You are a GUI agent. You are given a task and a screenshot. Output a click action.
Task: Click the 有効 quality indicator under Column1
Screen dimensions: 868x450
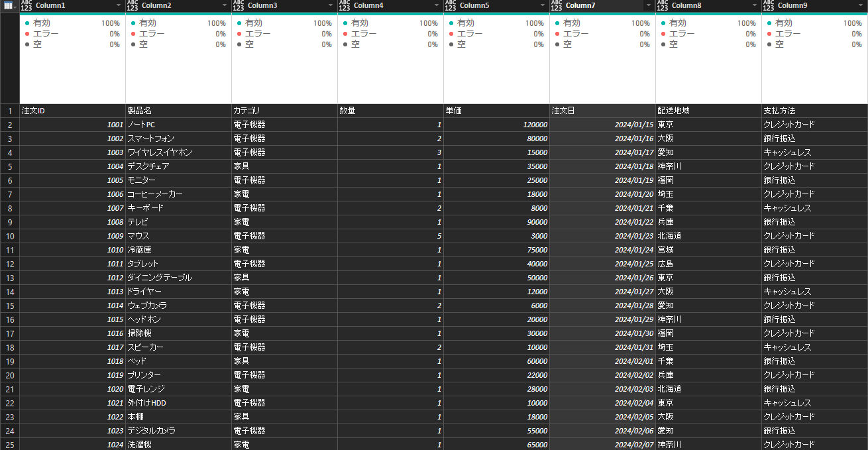coord(72,23)
